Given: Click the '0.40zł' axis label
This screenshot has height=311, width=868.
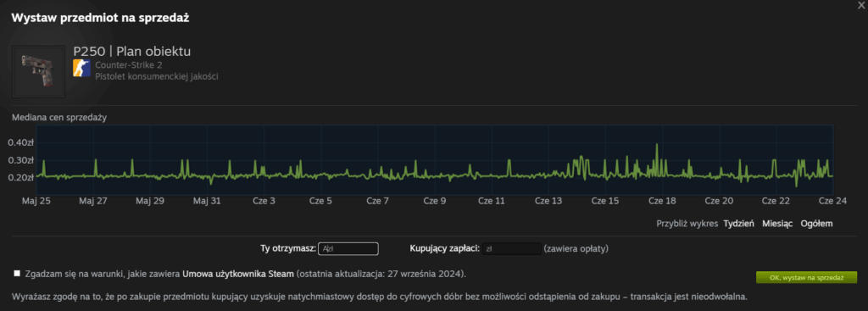Looking at the screenshot, I should (21, 142).
